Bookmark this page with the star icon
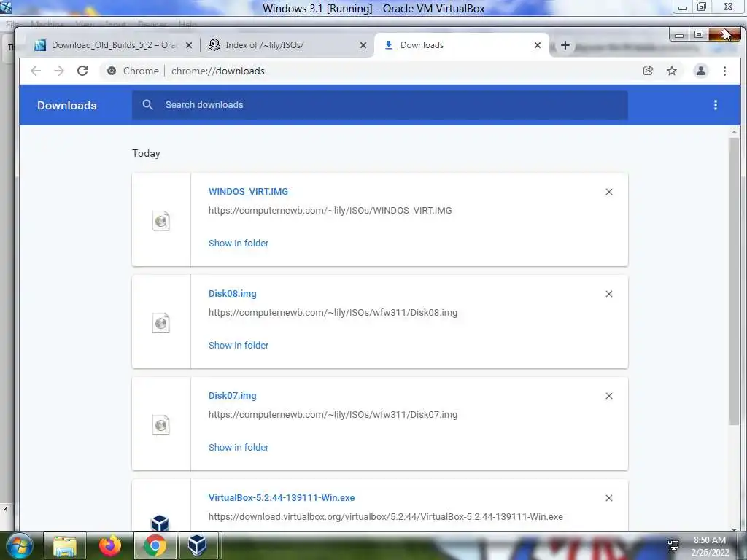The image size is (747, 560). pyautogui.click(x=672, y=71)
